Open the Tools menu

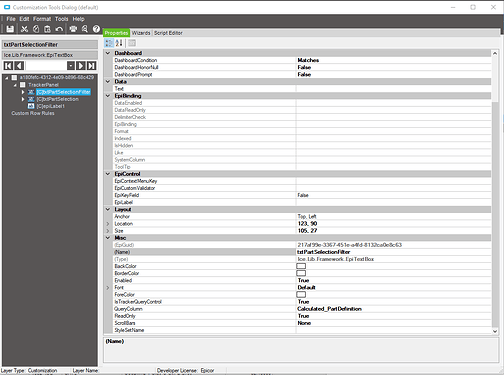pos(61,19)
